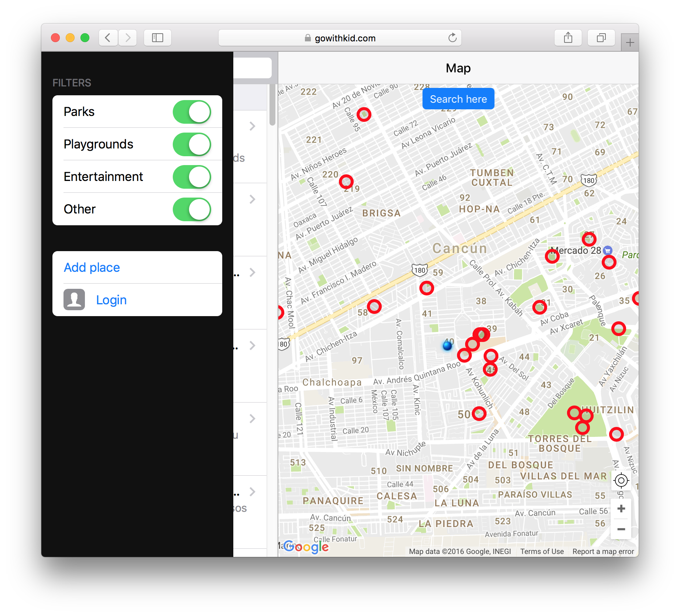Select red marker on the 39 label
The width and height of the screenshot is (680, 616).
coord(482,334)
